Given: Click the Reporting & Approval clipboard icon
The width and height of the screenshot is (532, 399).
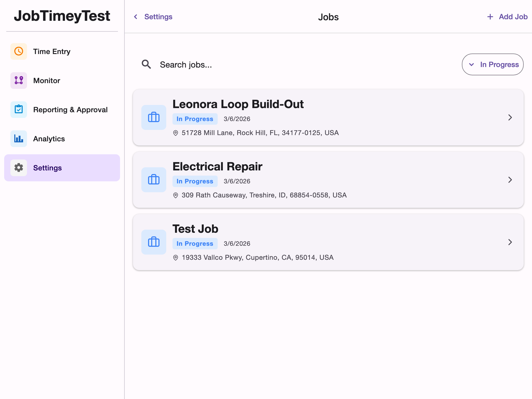Looking at the screenshot, I should [18, 110].
